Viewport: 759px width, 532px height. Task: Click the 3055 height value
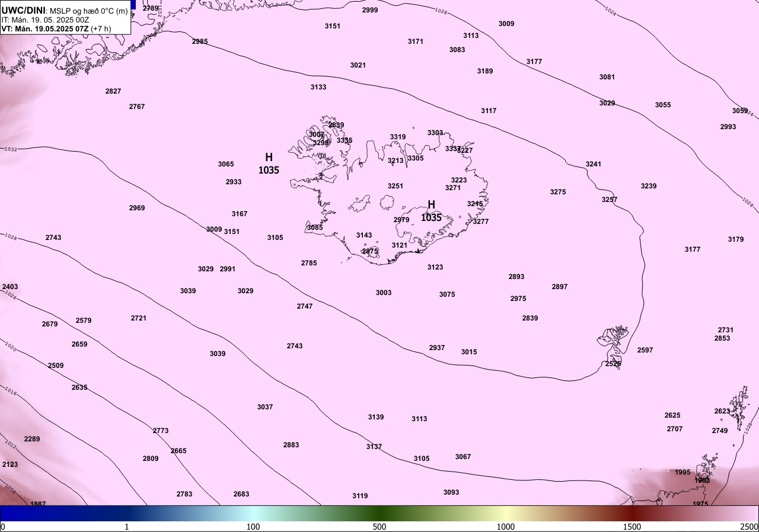tap(663, 105)
